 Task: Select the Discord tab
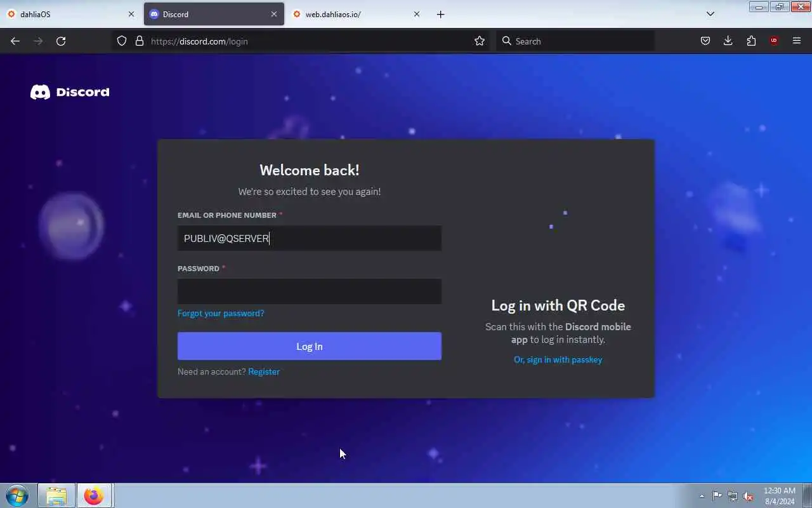(214, 14)
